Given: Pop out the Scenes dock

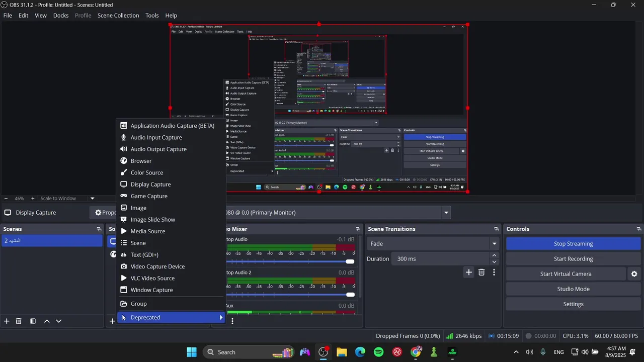Looking at the screenshot, I should click(99, 229).
